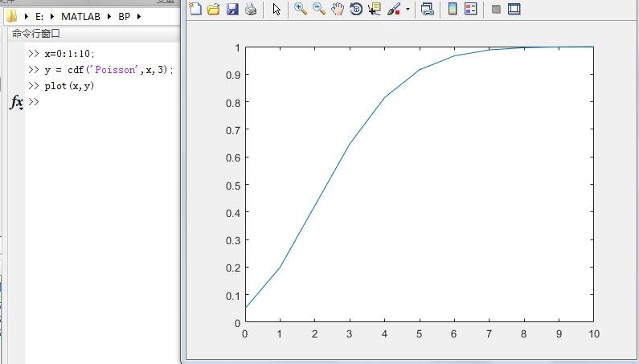Insert a legend into the figure

pyautogui.click(x=471, y=9)
